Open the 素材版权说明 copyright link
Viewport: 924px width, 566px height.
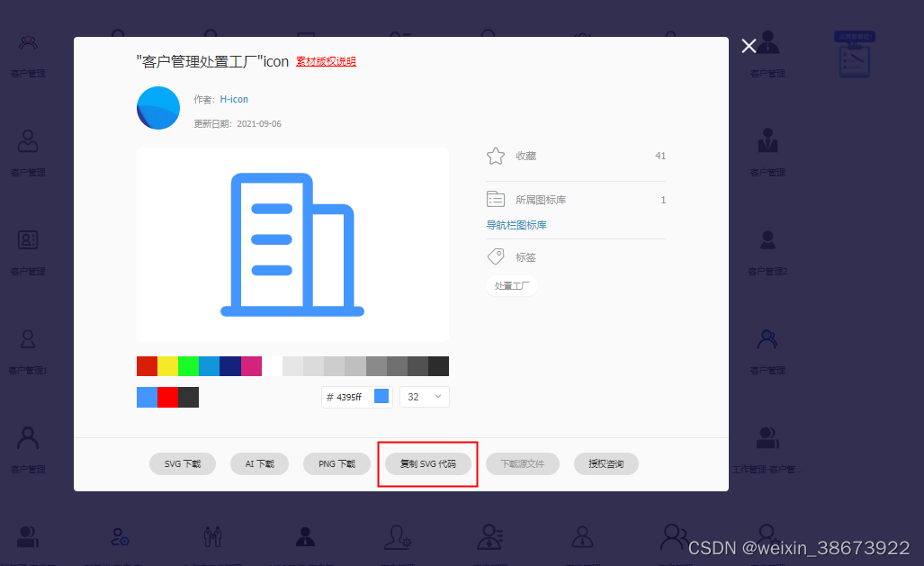326,61
